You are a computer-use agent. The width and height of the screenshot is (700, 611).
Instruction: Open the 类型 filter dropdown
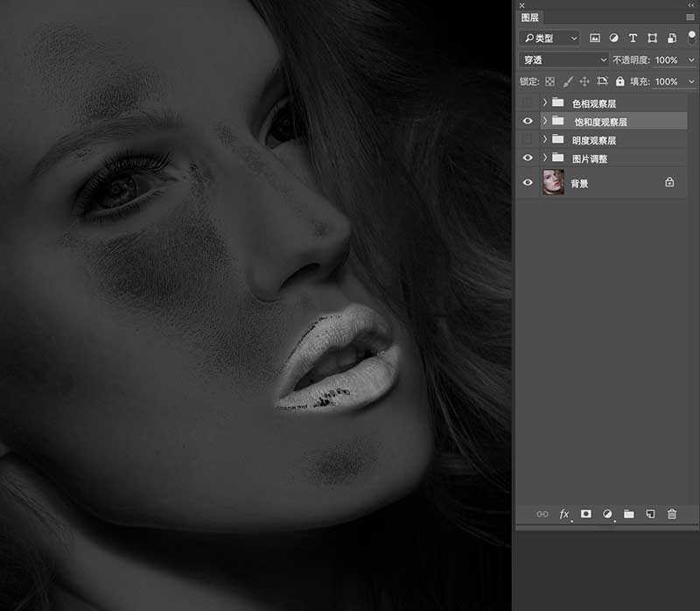[x=549, y=39]
